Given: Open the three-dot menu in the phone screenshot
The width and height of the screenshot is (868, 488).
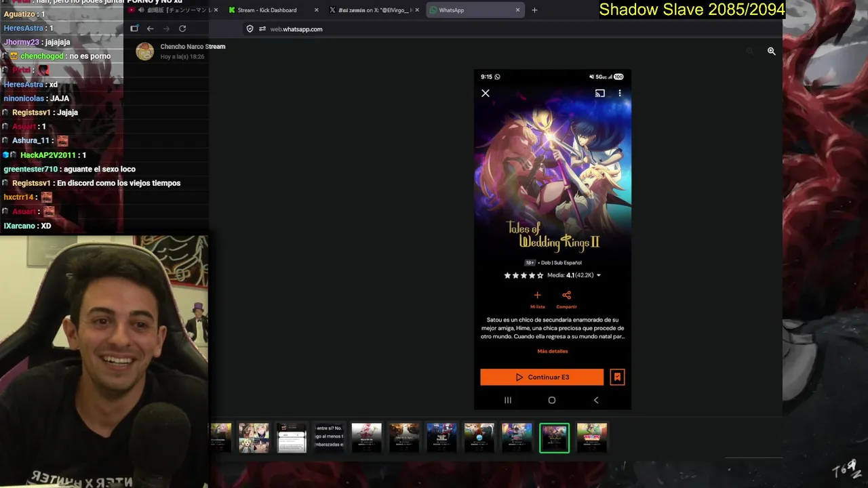Looking at the screenshot, I should pos(620,94).
